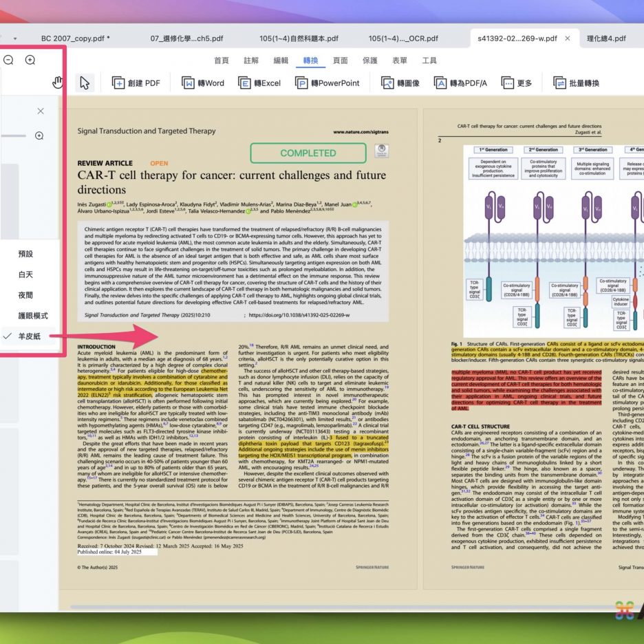Switch to the 註解 ribbon tab

pyautogui.click(x=251, y=61)
